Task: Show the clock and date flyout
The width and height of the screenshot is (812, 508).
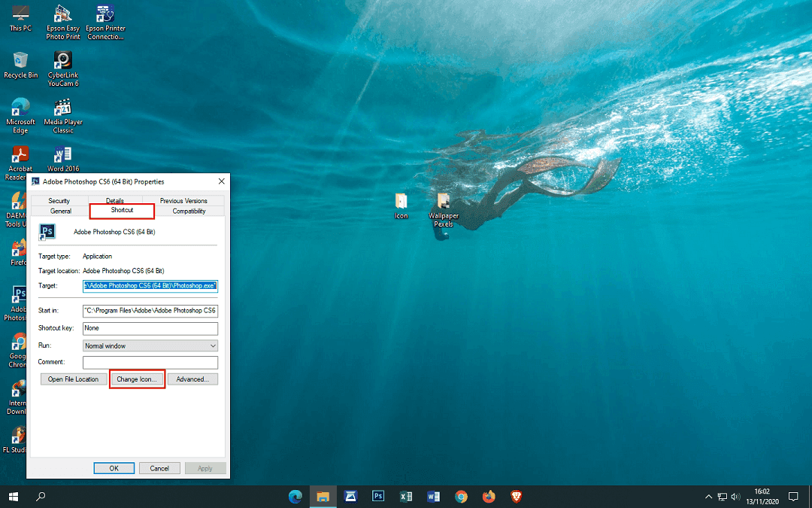Action: click(x=762, y=497)
